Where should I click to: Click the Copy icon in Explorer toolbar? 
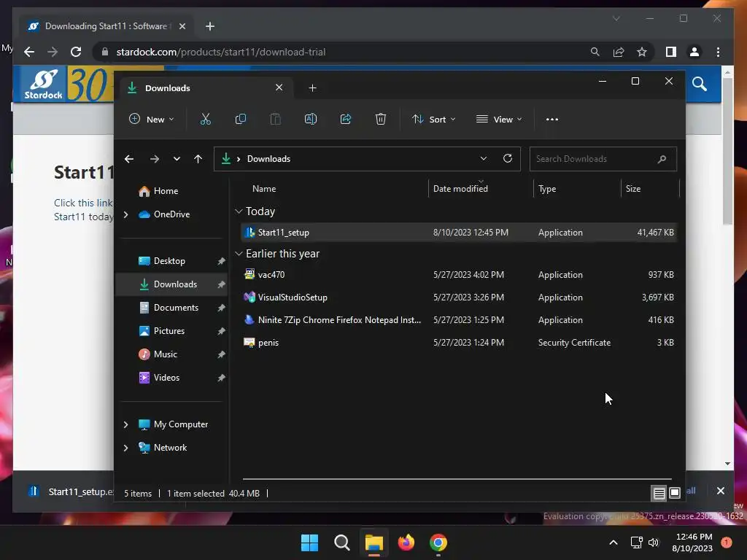(241, 119)
